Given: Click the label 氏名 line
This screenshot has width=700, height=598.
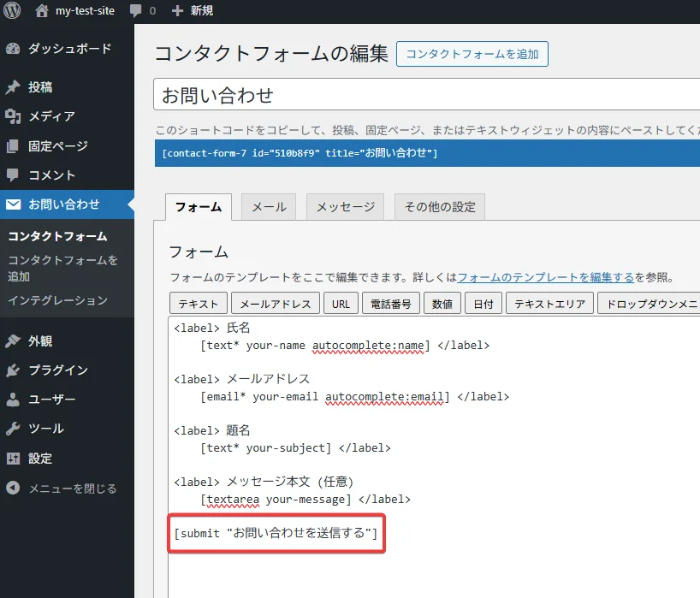Looking at the screenshot, I should click(x=212, y=328).
